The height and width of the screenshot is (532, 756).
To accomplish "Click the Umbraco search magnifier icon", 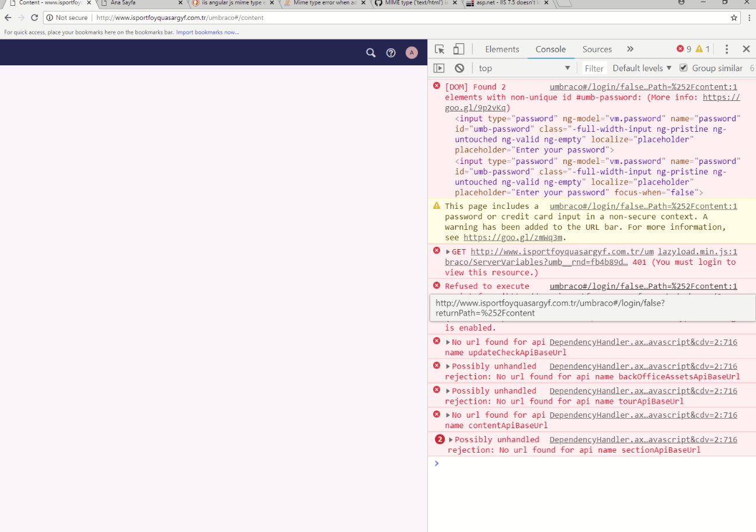I will [371, 53].
